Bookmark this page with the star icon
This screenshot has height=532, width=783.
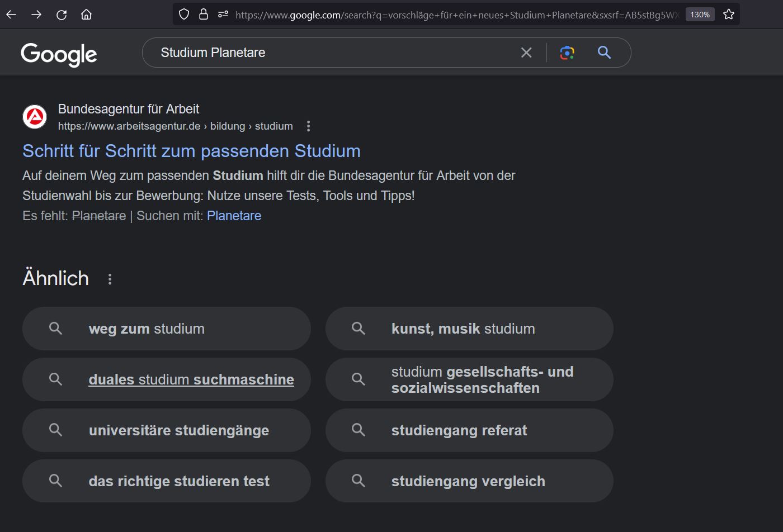click(728, 15)
